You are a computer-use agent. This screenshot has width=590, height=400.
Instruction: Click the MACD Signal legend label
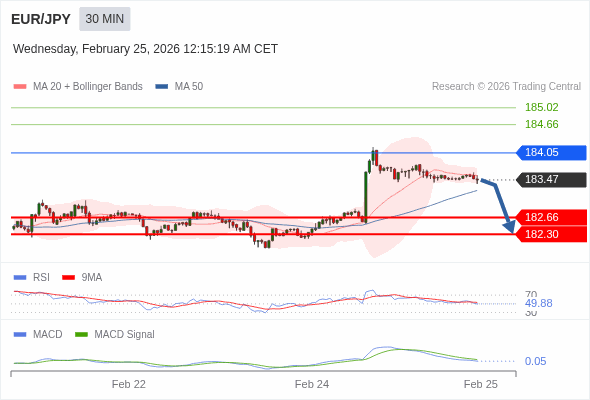tap(124, 335)
